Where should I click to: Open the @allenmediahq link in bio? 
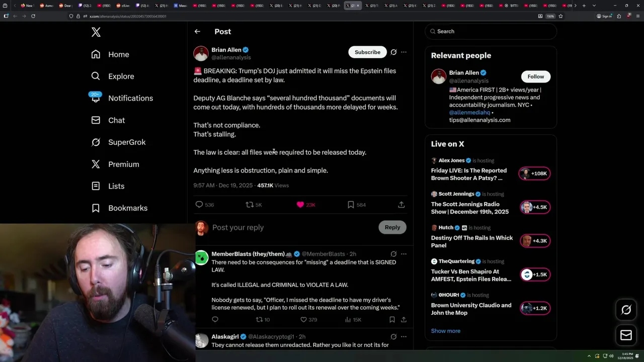point(469,113)
